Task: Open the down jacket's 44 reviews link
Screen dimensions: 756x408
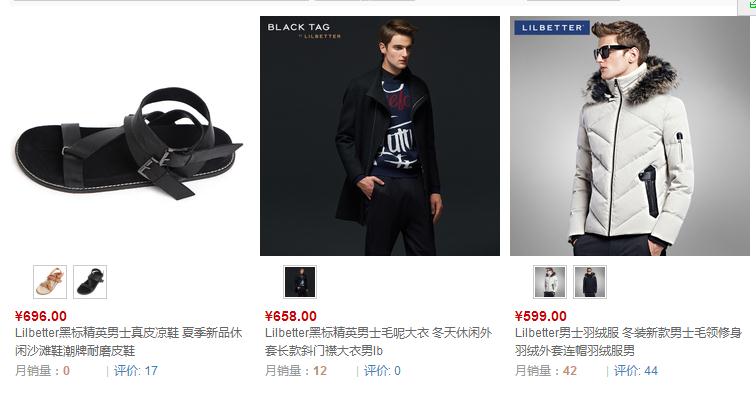Action: [x=635, y=371]
